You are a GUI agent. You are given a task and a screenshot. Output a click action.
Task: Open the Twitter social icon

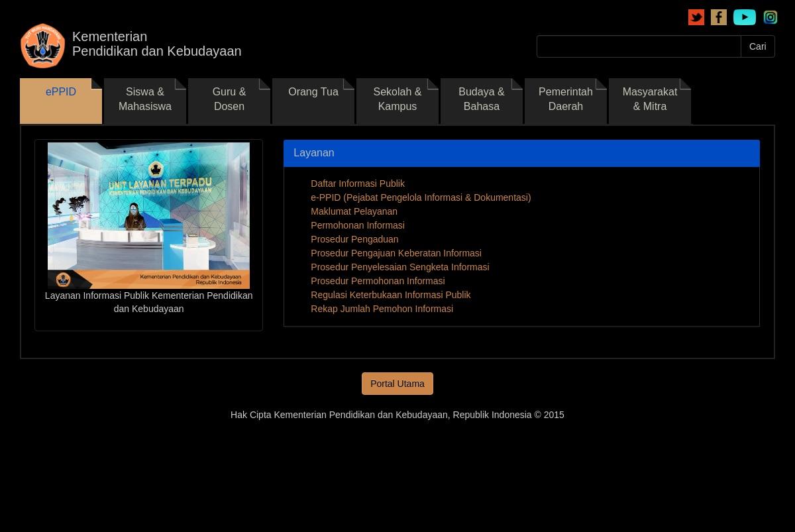(696, 17)
